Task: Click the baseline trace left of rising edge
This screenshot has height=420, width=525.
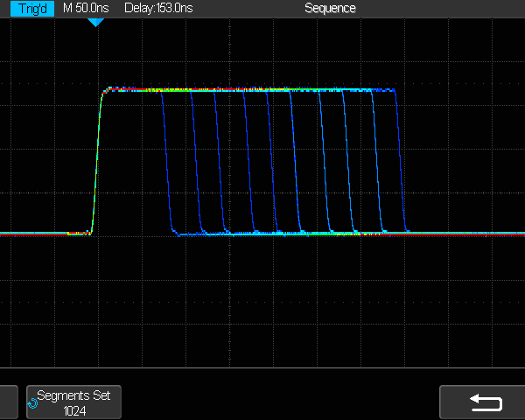Action: (44, 234)
